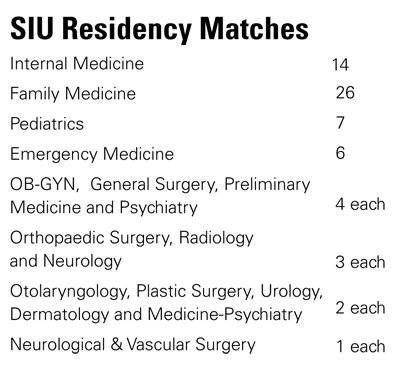Click the '4 each' value
This screenshot has width=400, height=385.
coord(360,204)
